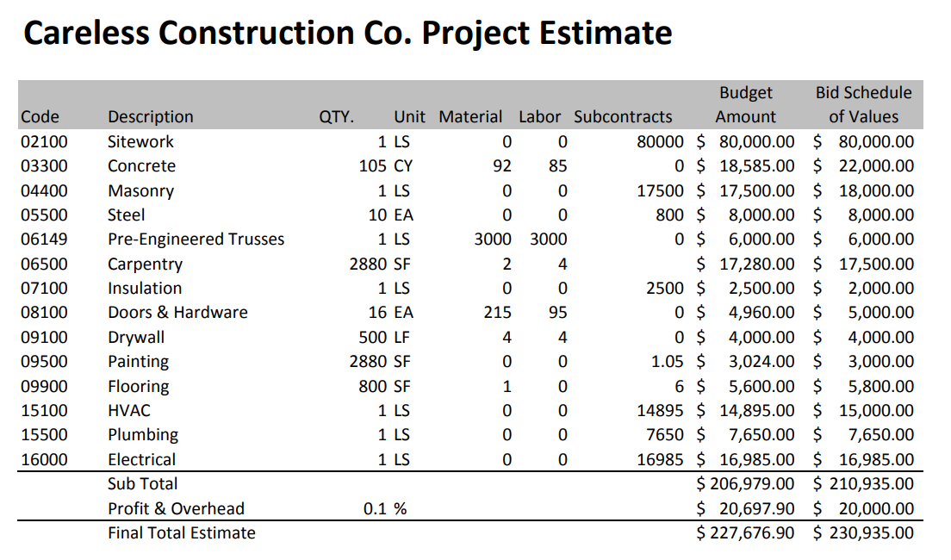The height and width of the screenshot is (560, 951).
Task: Select the Budget Amount column header
Action: [746, 104]
